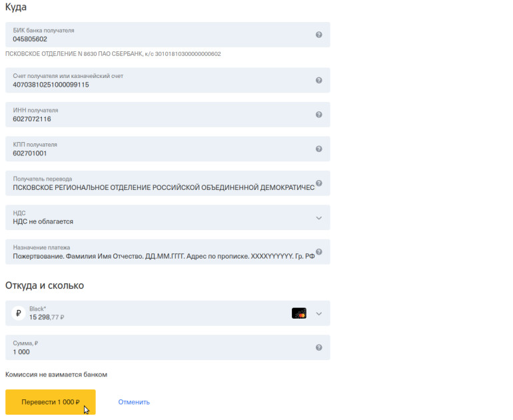Click Перевести 1 000 ₽ button
The width and height of the screenshot is (513, 420).
point(51,402)
